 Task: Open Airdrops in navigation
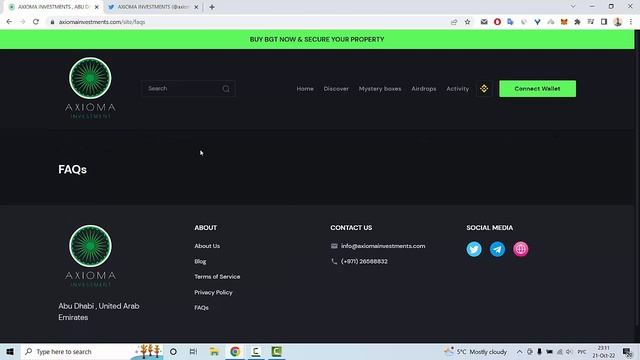424,89
